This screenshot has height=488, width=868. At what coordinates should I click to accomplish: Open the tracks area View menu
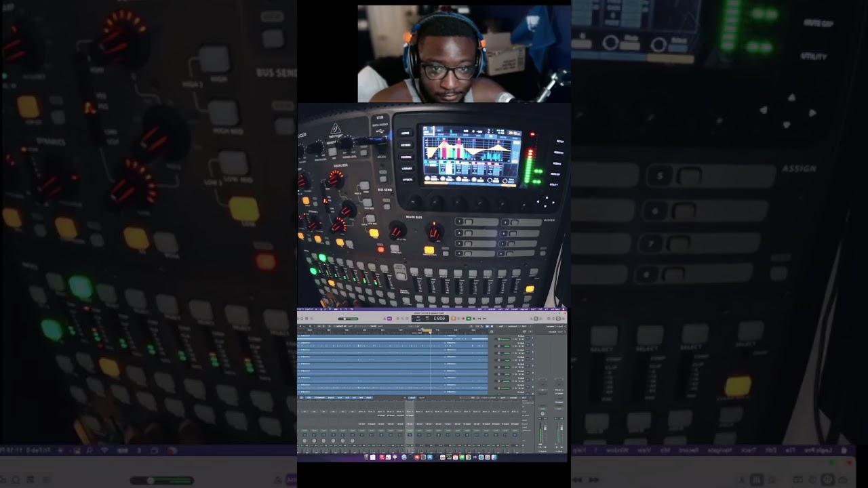click(502, 326)
